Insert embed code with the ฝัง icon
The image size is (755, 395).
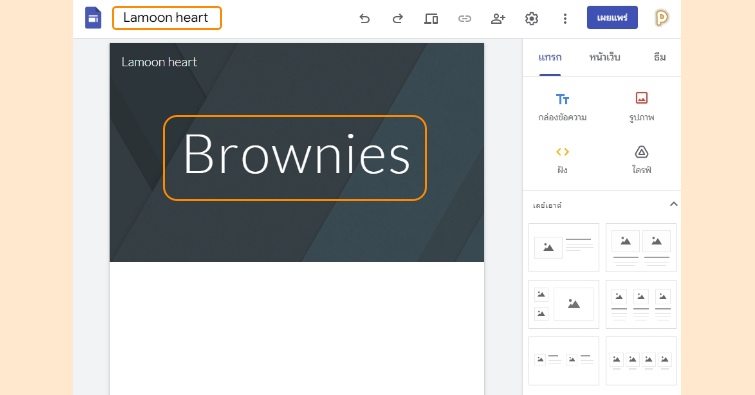point(562,160)
